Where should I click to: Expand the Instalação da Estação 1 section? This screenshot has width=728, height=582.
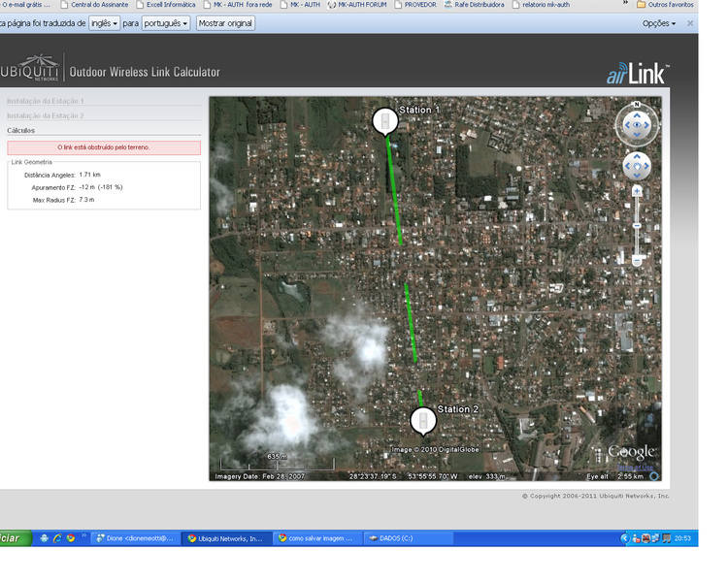point(46,101)
